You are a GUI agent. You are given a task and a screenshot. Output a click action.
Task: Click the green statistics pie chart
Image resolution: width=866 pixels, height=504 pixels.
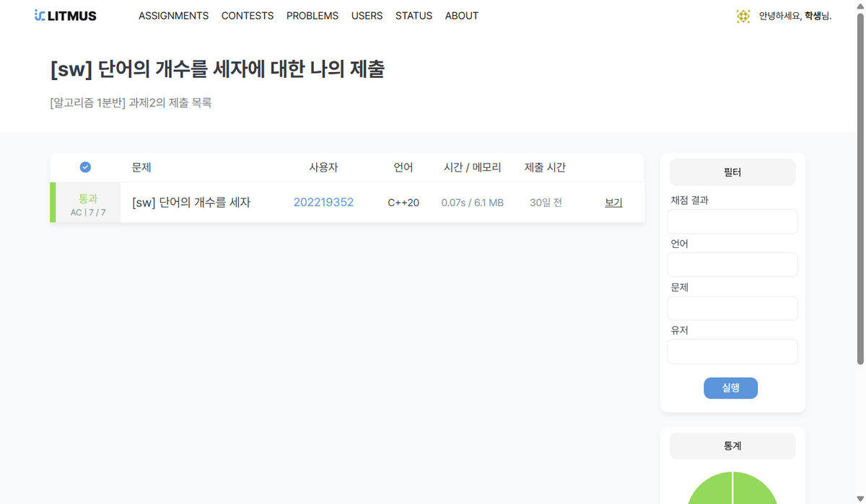click(732, 490)
